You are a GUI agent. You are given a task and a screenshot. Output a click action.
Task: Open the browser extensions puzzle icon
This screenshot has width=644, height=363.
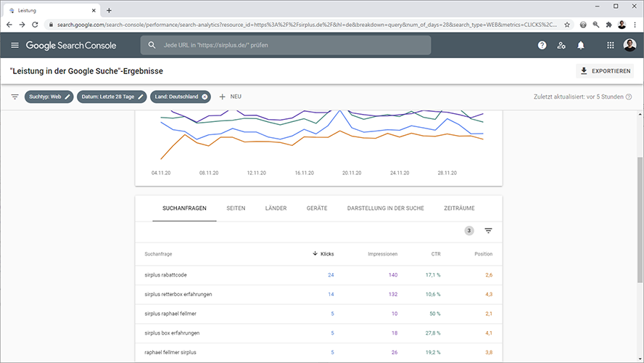click(x=608, y=25)
